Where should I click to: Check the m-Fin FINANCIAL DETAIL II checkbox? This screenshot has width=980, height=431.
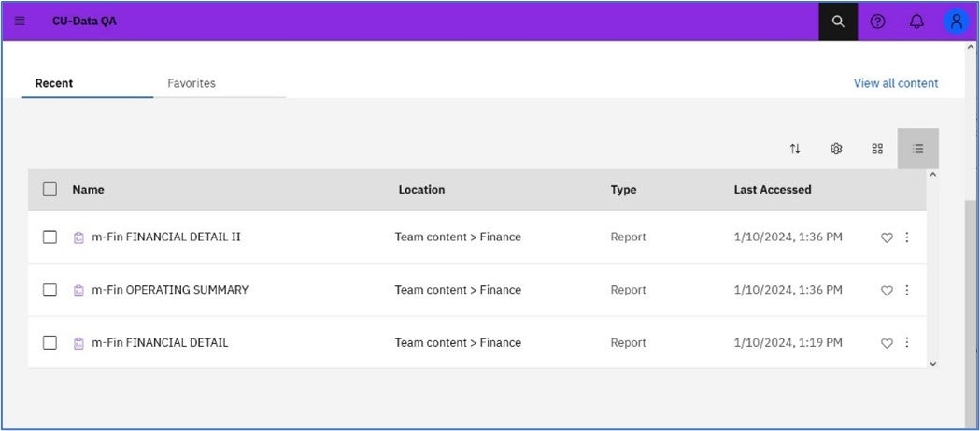coord(50,237)
